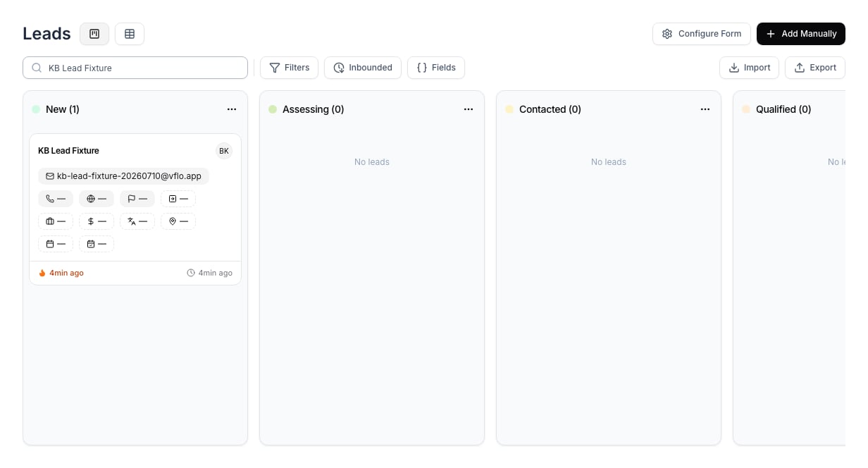Click the BK avatar on the lead card
Viewport: 868px width, 468px height.
tap(224, 151)
